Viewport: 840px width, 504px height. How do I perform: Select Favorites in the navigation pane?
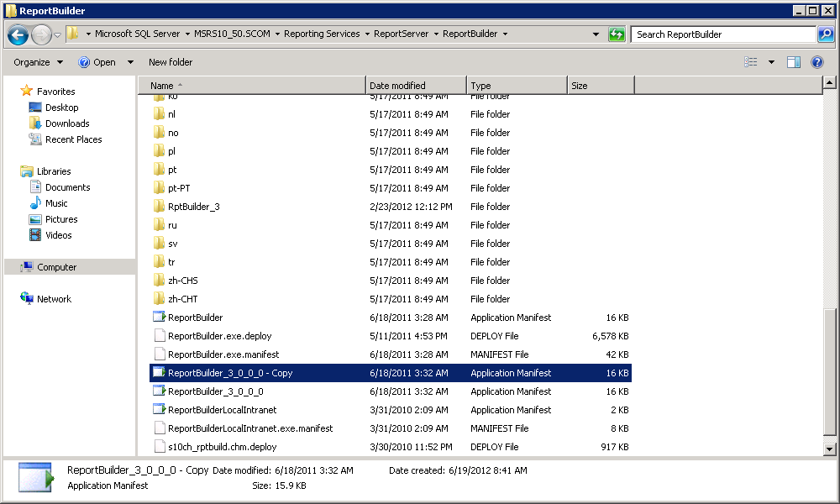point(55,92)
